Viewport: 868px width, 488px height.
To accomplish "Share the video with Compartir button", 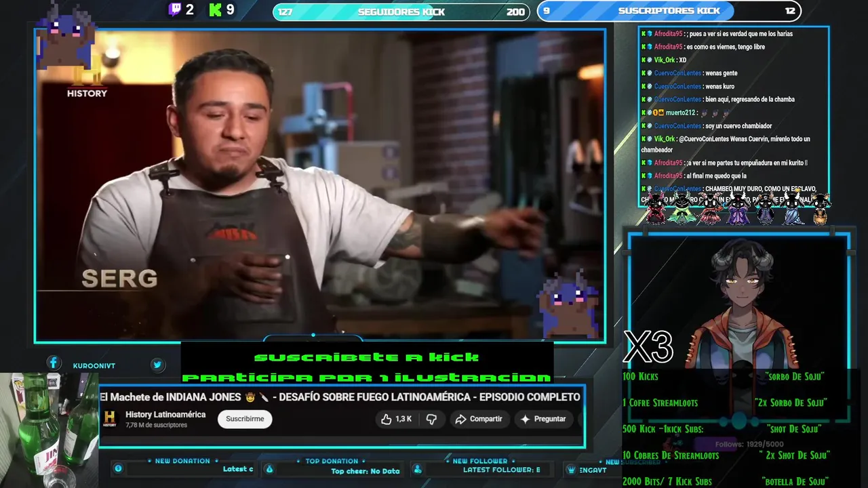I will click(x=479, y=419).
